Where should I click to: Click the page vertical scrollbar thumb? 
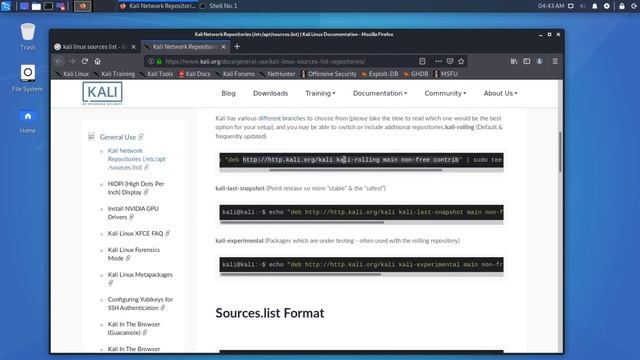click(x=560, y=151)
